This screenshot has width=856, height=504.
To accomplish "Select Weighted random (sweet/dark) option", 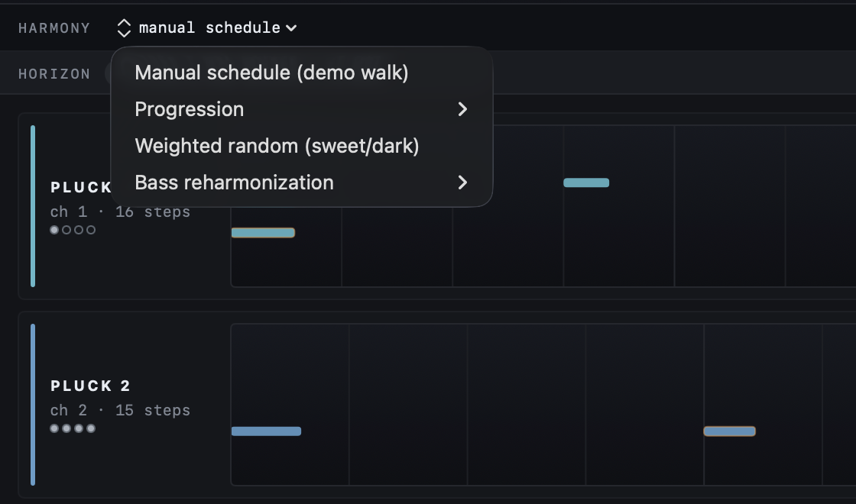I will 302,146.
